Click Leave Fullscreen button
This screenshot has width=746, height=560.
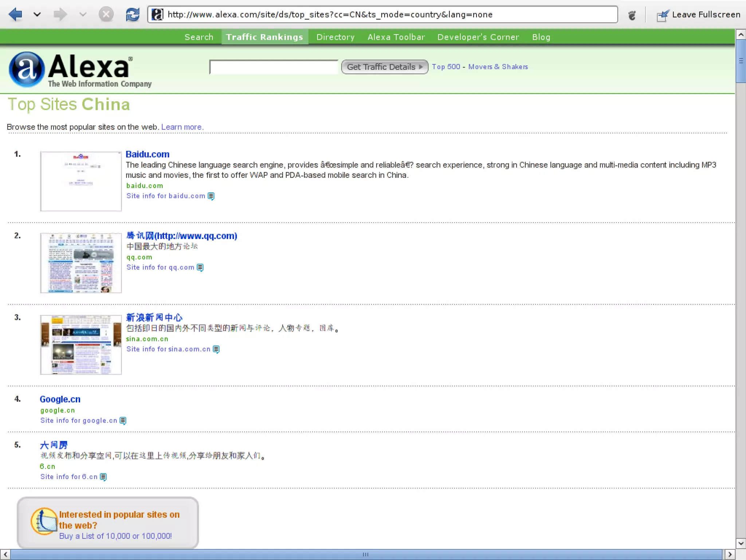pos(698,15)
